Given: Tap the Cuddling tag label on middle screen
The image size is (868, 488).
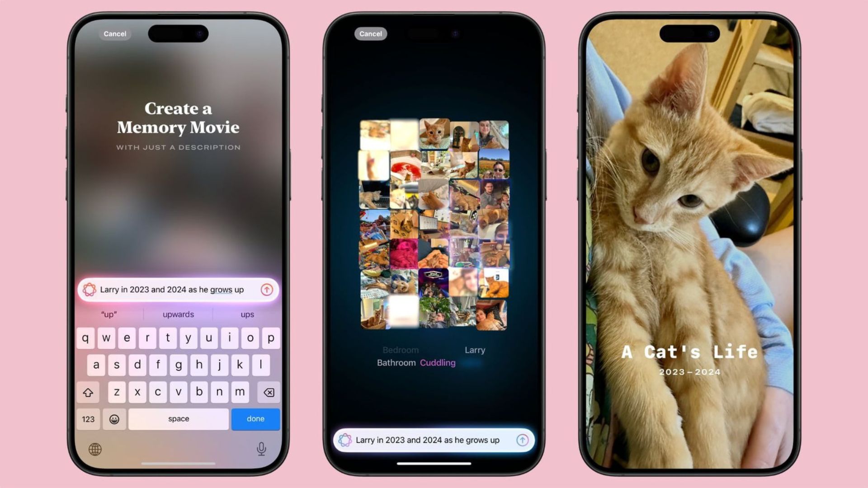Looking at the screenshot, I should 438,362.
